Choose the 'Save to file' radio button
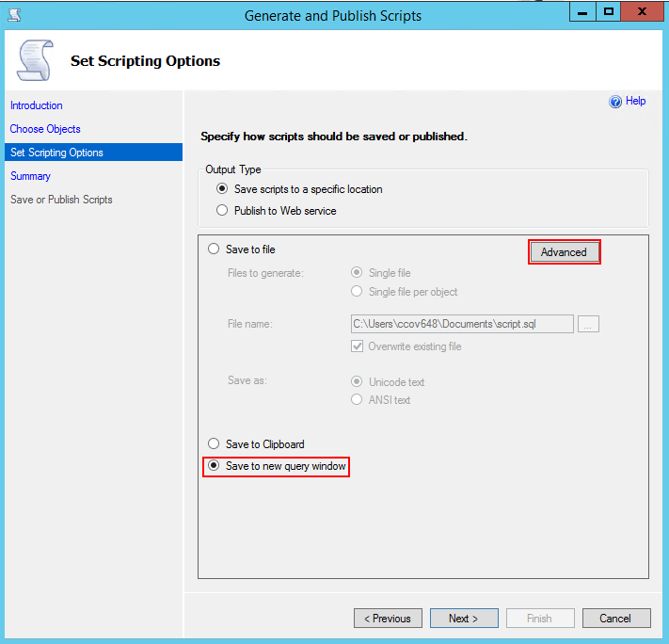Image resolution: width=669 pixels, height=644 pixels. [214, 250]
